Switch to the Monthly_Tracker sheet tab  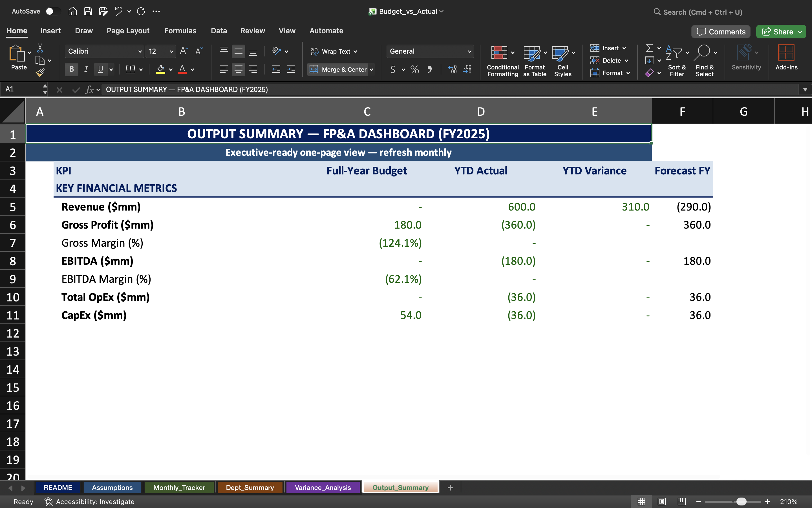click(x=179, y=487)
